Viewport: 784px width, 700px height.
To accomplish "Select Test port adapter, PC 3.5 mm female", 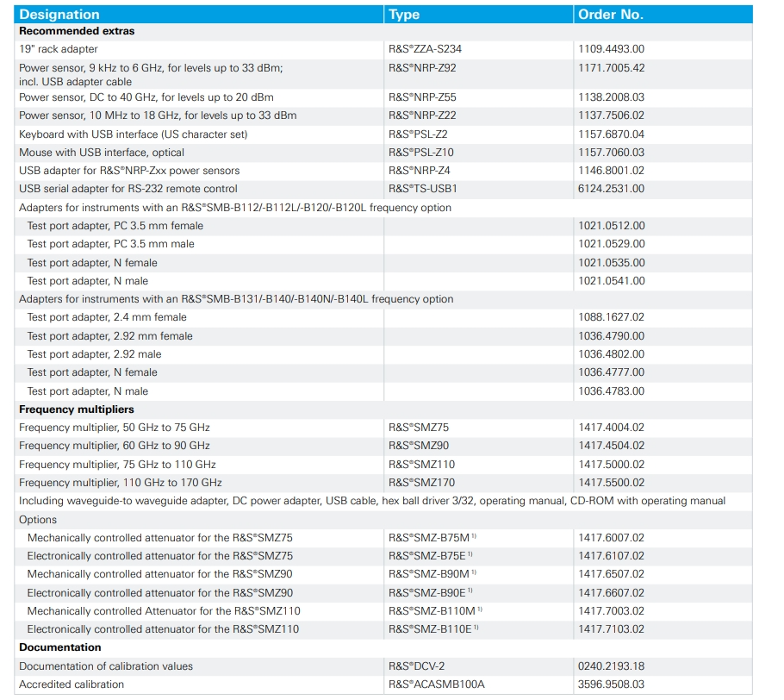I will pyautogui.click(x=115, y=226).
